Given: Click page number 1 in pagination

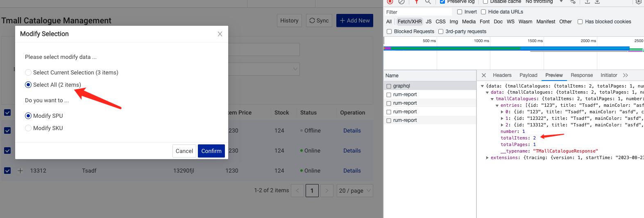Looking at the screenshot, I should 312,191.
